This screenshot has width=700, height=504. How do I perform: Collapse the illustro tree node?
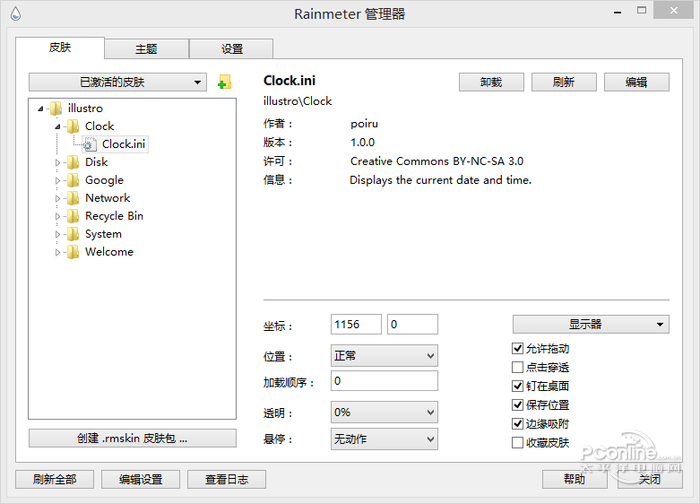pyautogui.click(x=41, y=108)
